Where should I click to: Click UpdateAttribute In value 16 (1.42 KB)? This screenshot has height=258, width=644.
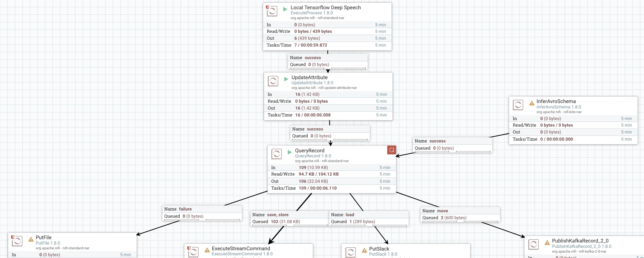click(x=307, y=94)
